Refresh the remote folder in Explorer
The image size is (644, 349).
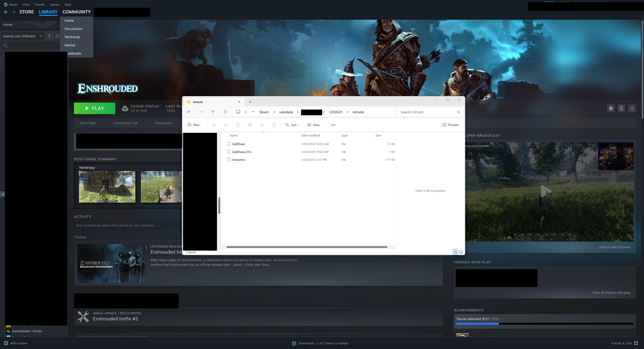point(225,112)
